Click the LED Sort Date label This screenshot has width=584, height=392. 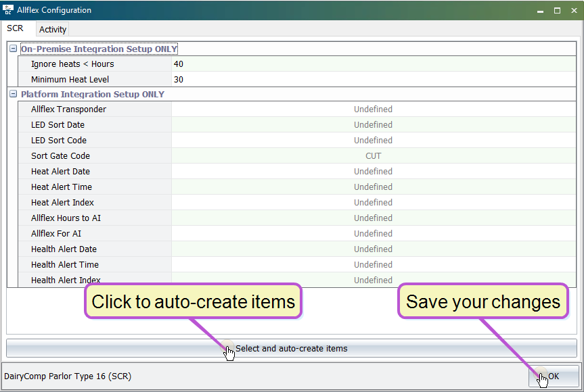[58, 125]
